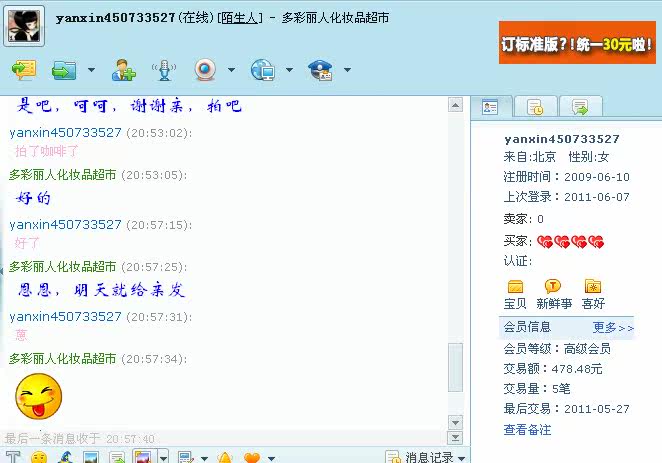Click the 注册时间：2009-06-10 text

click(x=566, y=176)
